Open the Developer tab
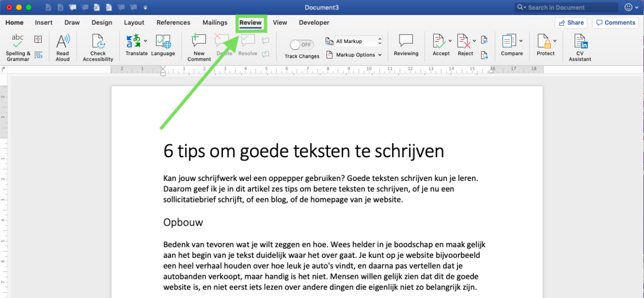The height and width of the screenshot is (298, 644). 314,23
